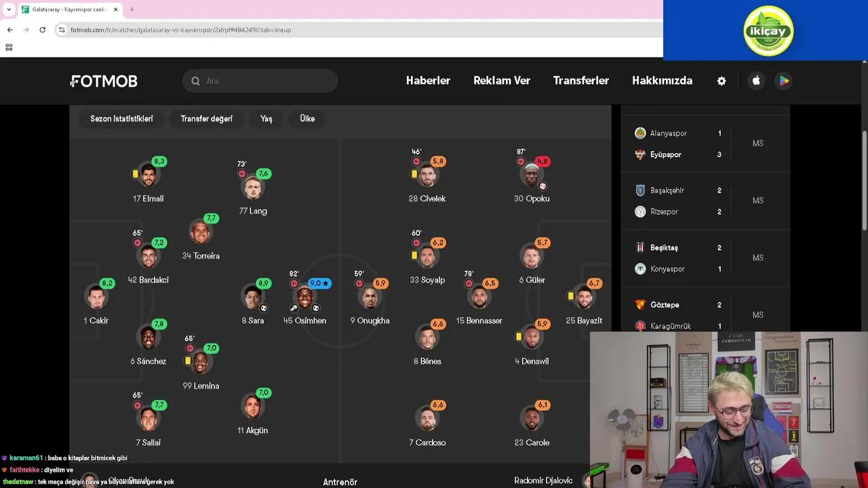Open the Hakkımızda menu
The height and width of the screenshot is (488, 868).
point(663,81)
